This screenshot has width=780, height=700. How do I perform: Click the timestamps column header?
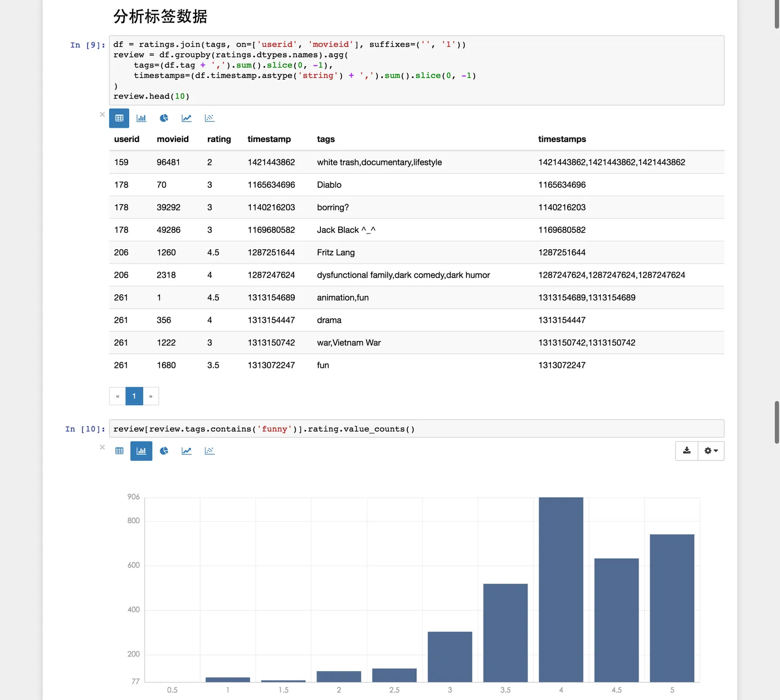pyautogui.click(x=562, y=139)
